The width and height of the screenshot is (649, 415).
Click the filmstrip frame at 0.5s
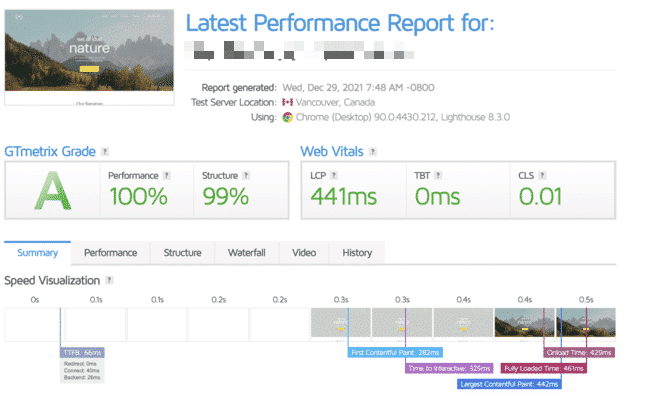tap(586, 324)
